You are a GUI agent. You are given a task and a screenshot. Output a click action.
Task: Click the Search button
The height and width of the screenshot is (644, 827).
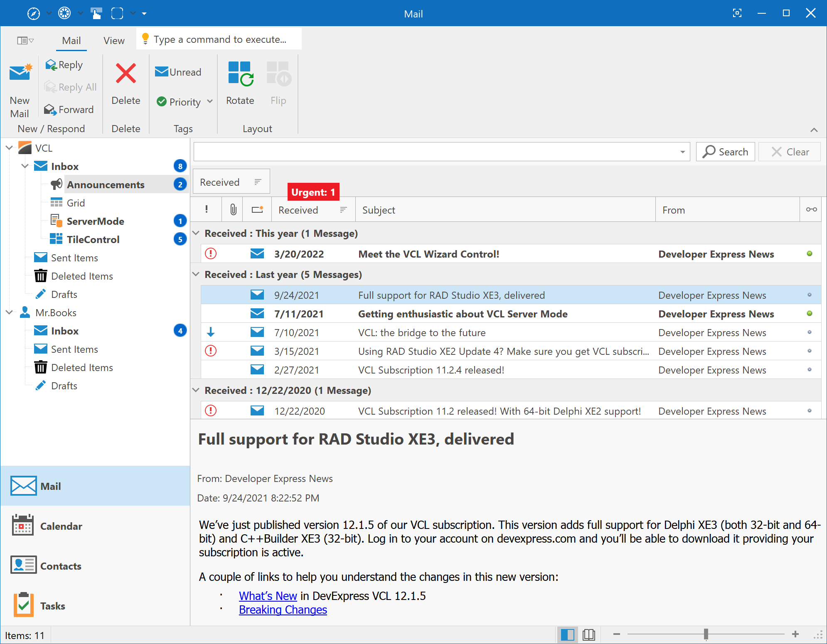(725, 151)
